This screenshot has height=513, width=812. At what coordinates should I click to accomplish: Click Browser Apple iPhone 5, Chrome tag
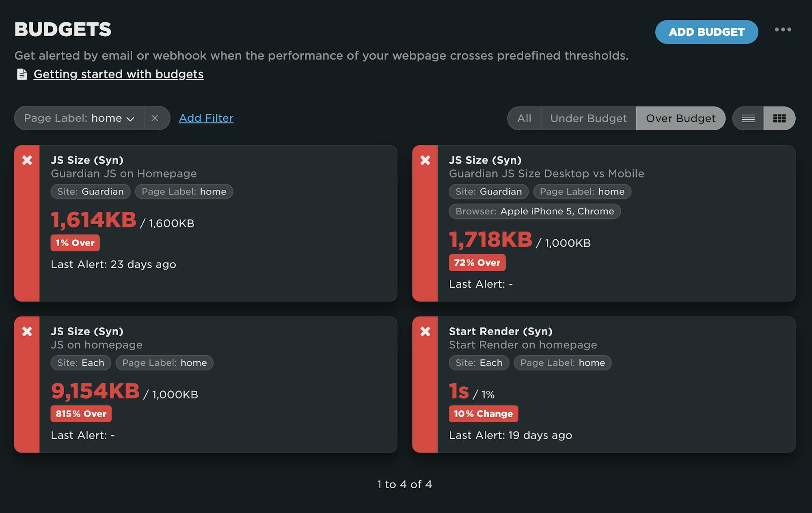coord(534,211)
